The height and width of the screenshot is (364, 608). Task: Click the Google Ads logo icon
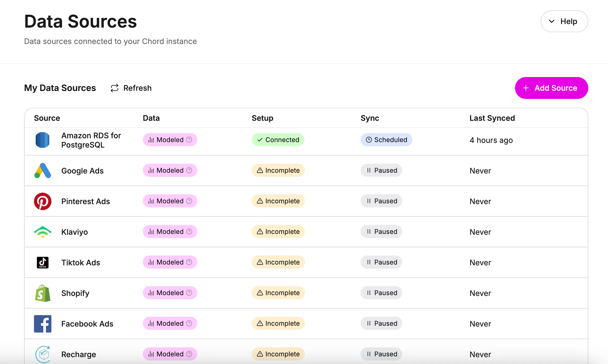coord(43,171)
